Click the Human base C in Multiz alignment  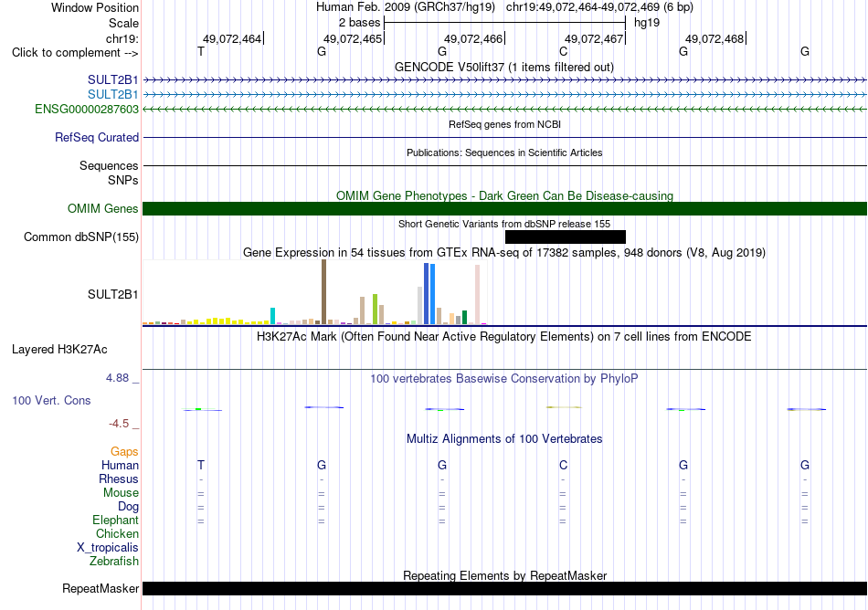point(563,465)
